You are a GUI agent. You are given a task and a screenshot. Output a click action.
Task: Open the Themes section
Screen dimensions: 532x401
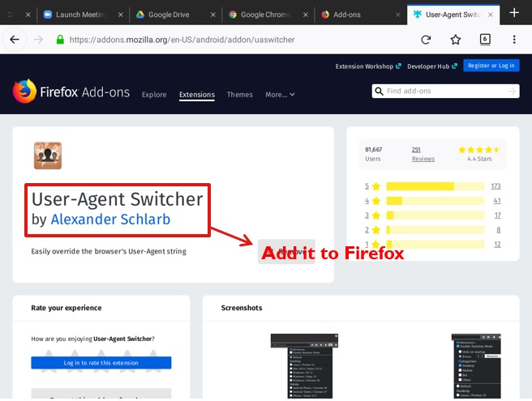pyautogui.click(x=239, y=95)
